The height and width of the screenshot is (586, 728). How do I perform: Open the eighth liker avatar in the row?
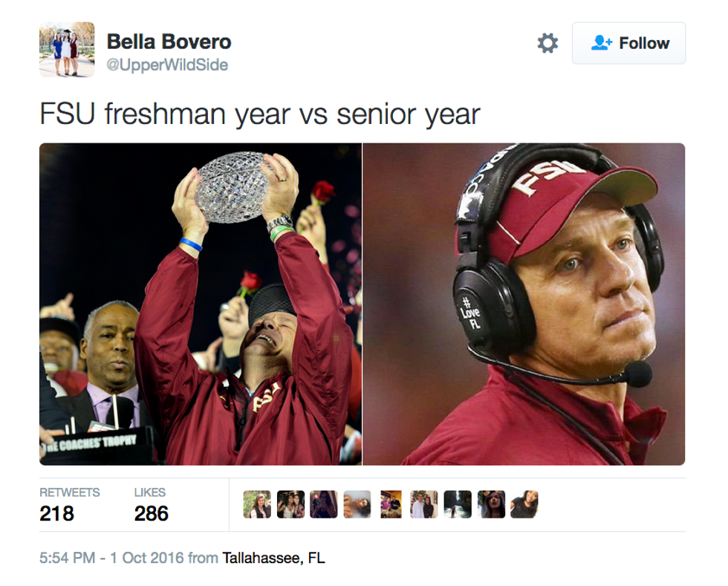(x=491, y=504)
